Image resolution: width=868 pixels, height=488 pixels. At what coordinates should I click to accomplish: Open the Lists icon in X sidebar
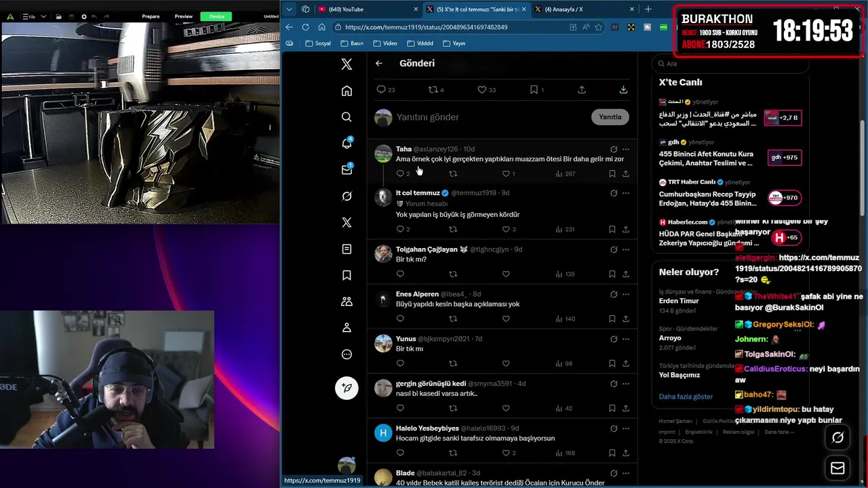click(x=347, y=249)
